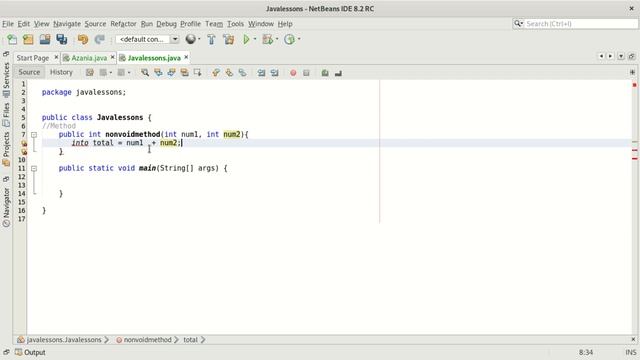Click the Previous Bookmark icon

coord(216,73)
